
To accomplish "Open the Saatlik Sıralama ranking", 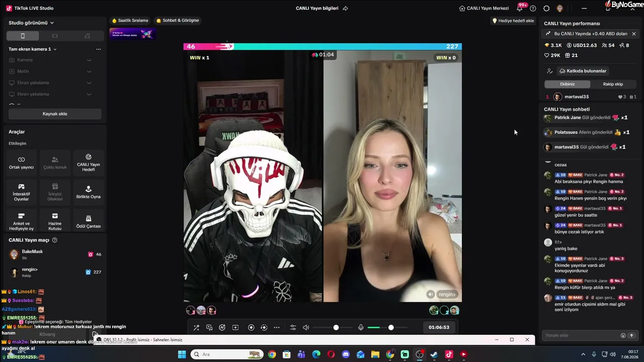I will (130, 21).
